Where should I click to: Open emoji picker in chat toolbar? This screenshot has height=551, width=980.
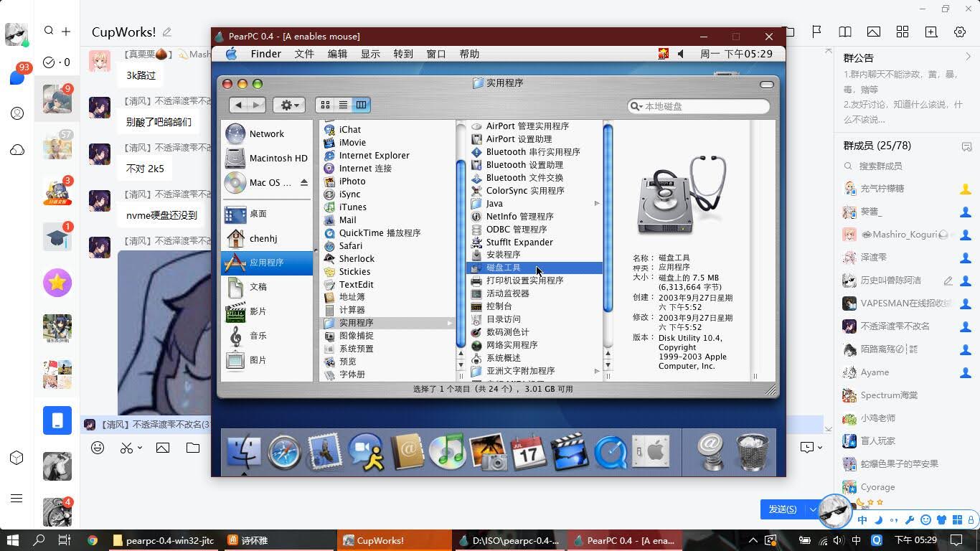point(98,448)
